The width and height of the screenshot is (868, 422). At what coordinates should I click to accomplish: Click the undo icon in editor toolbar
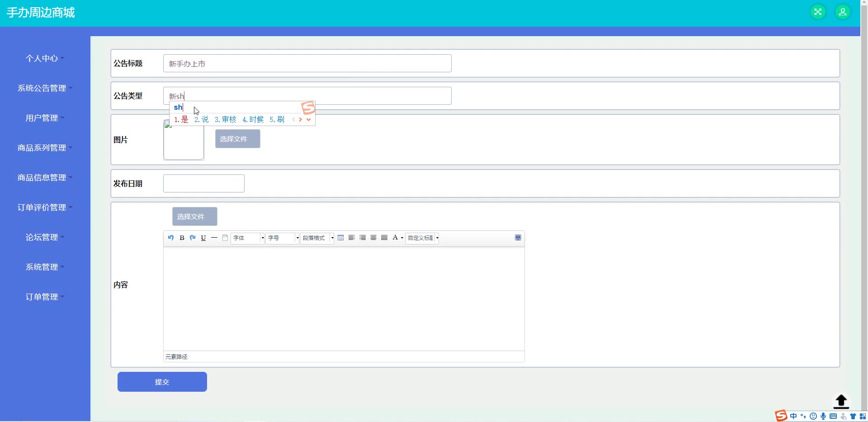[x=171, y=238]
